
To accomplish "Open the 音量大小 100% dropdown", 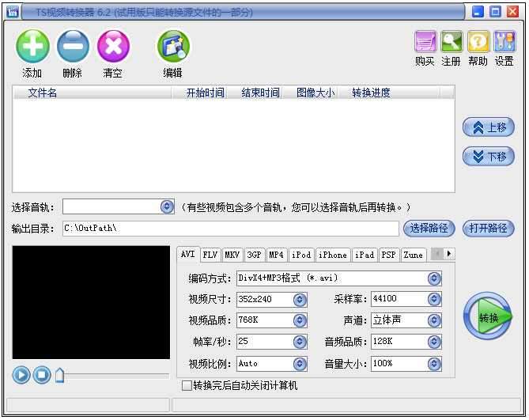I will [434, 364].
